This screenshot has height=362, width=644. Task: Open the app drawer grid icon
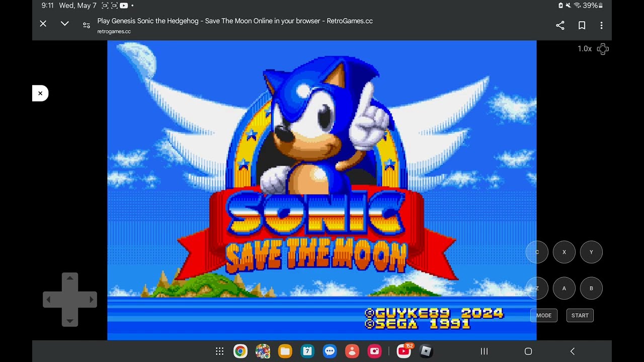pyautogui.click(x=219, y=351)
